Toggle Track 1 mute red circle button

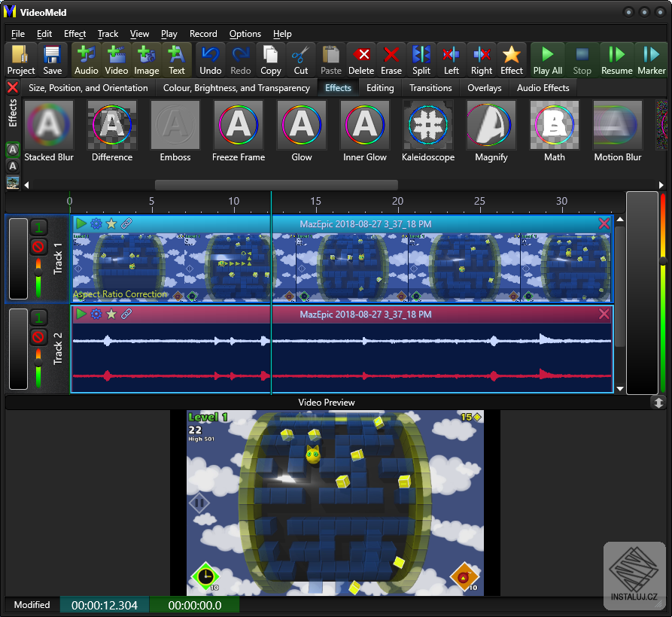pos(38,247)
